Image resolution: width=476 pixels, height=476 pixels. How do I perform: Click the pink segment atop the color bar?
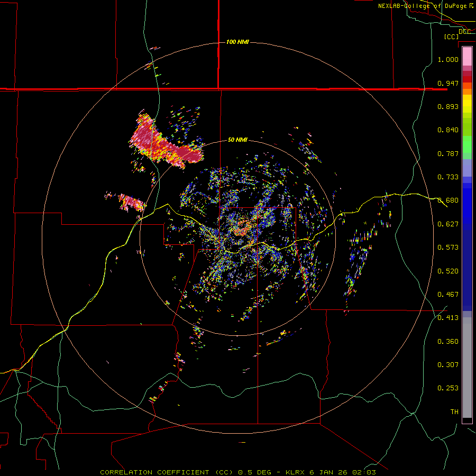pyautogui.click(x=467, y=57)
